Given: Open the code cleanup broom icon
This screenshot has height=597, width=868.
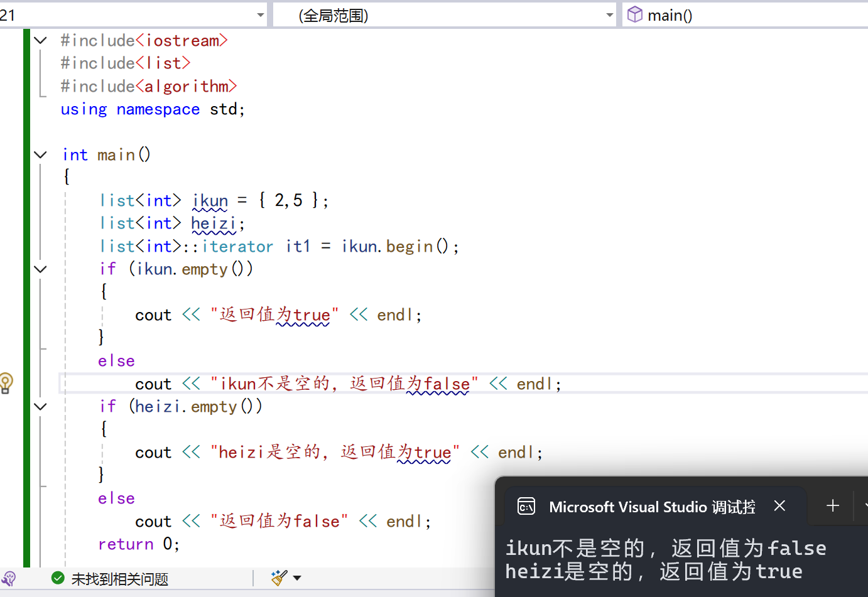Looking at the screenshot, I should tap(279, 578).
